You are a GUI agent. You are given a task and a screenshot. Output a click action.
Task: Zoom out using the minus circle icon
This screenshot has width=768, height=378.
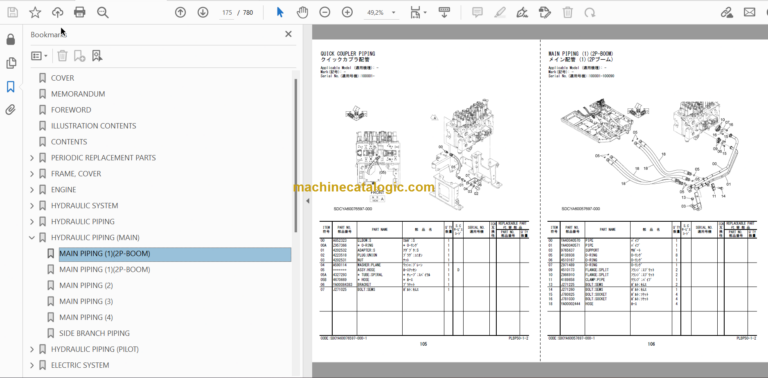coord(325,12)
